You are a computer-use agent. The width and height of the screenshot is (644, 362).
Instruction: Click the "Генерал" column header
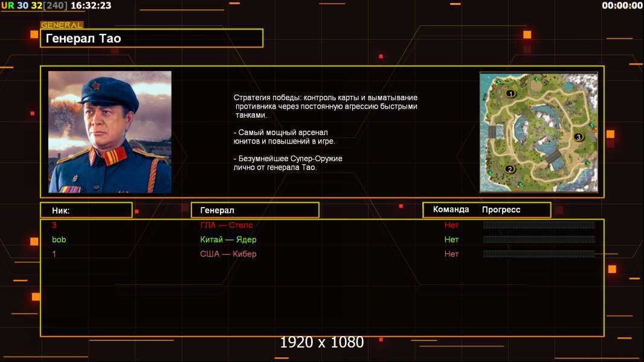[x=255, y=210]
